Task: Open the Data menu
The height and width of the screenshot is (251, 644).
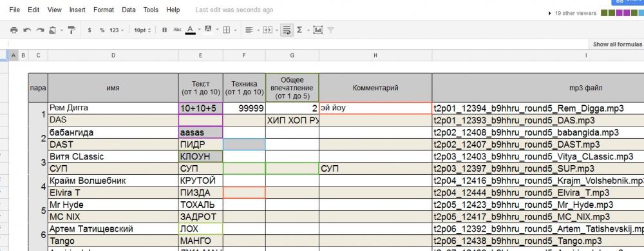Action: point(129,10)
